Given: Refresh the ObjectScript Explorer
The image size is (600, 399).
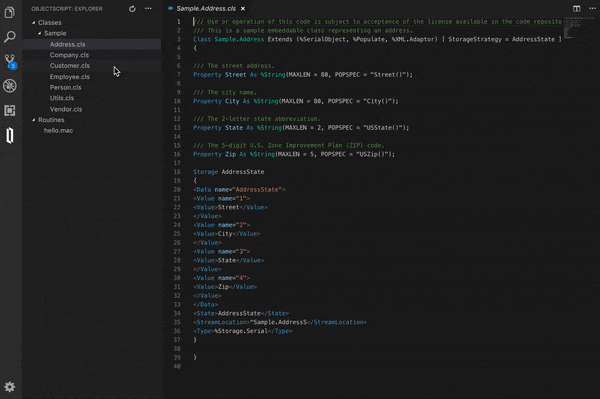Looking at the screenshot, I should click(x=132, y=9).
